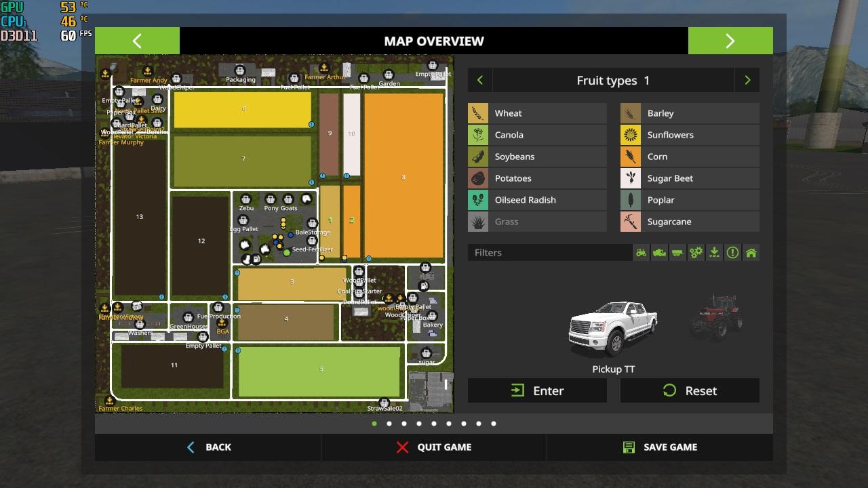Open next menu page with top-right arrow
This screenshot has width=868, height=488.
pyautogui.click(x=730, y=41)
